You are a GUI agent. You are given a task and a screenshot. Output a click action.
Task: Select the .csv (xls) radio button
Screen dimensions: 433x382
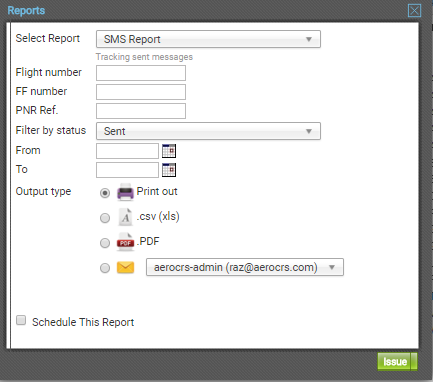click(x=105, y=218)
